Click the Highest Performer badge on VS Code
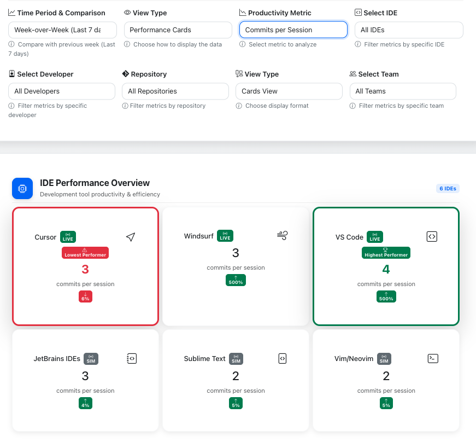The height and width of the screenshot is (448, 476). pyautogui.click(x=386, y=253)
